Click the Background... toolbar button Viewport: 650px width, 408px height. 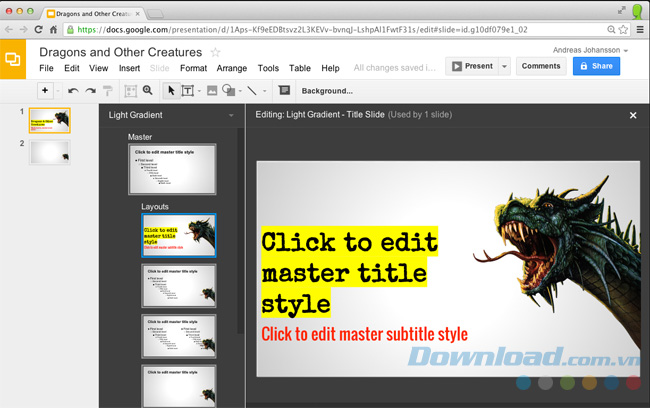(327, 91)
